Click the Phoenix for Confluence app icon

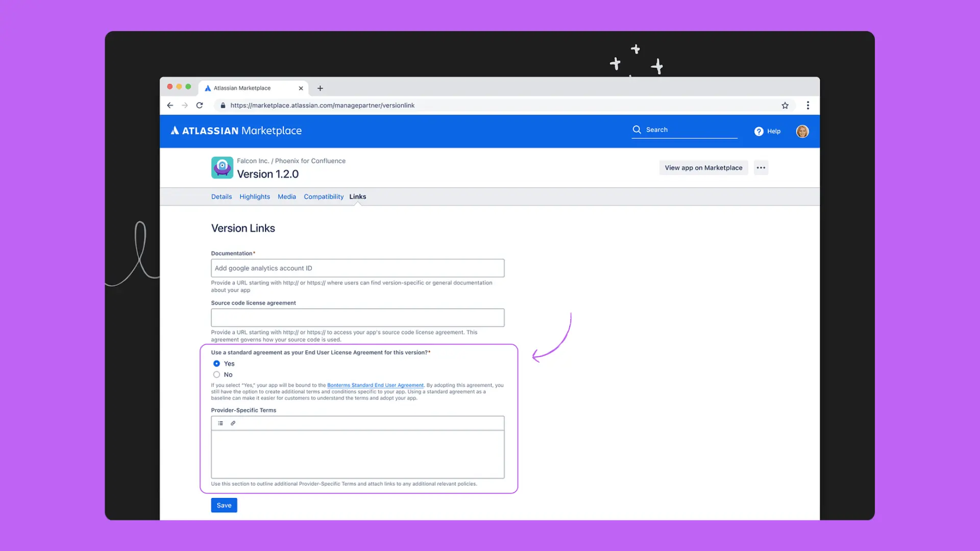pos(222,167)
